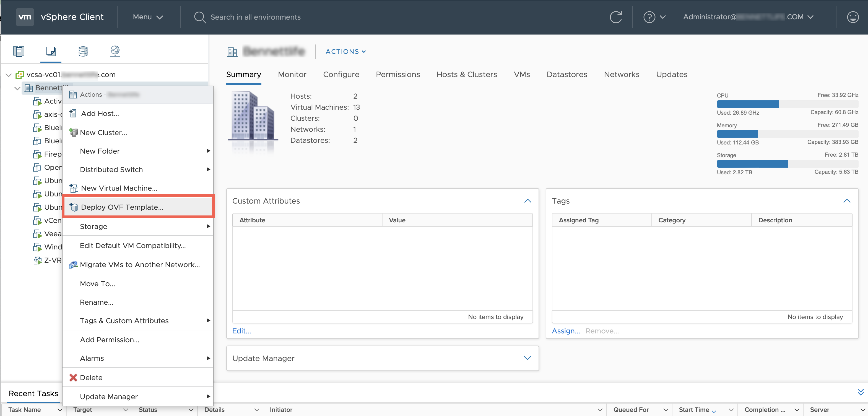Open the Storage inventory view icon
868x416 pixels.
tap(83, 51)
